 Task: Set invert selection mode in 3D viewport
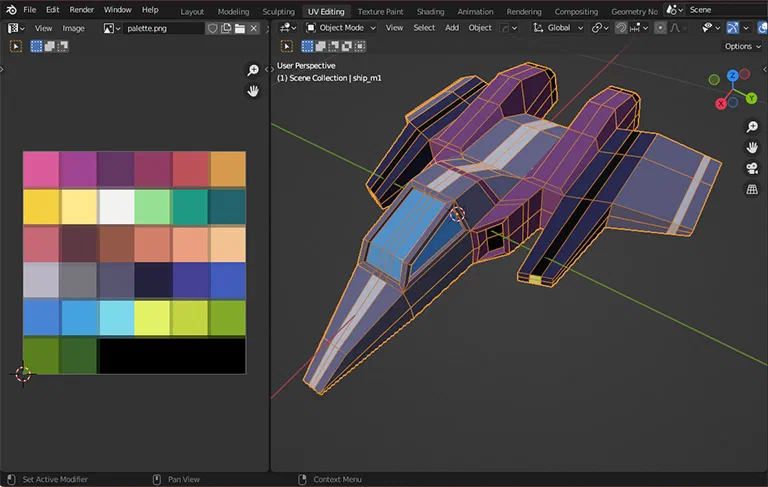pos(347,46)
